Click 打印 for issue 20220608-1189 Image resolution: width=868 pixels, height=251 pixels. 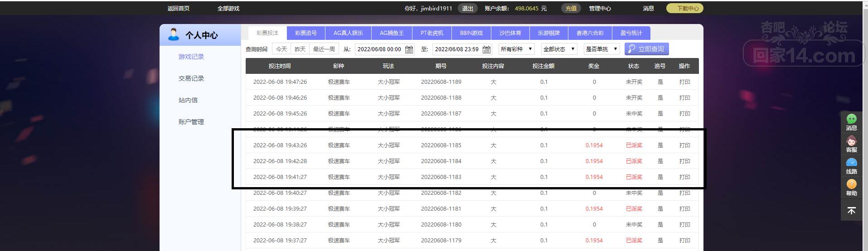coord(684,82)
